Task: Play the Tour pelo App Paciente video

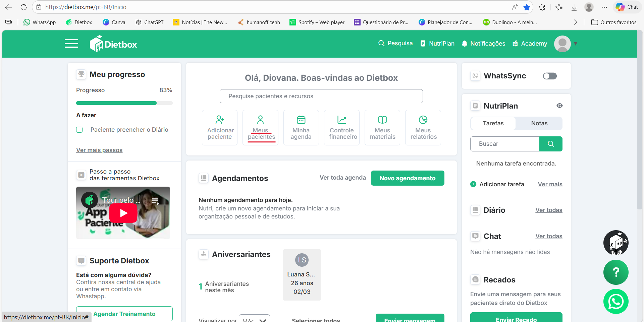Action: [123, 213]
